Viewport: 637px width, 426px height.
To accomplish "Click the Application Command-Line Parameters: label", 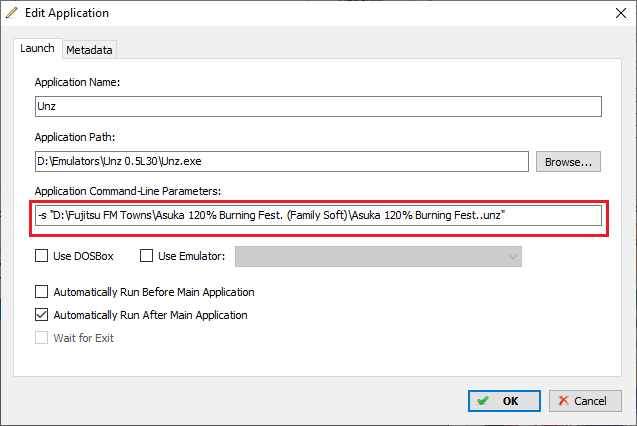I will pyautogui.click(x=128, y=191).
